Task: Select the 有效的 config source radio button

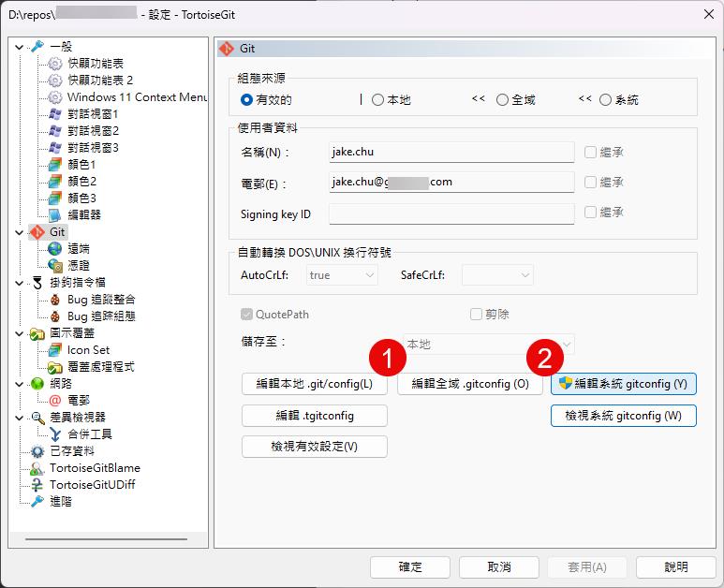Action: tap(246, 99)
